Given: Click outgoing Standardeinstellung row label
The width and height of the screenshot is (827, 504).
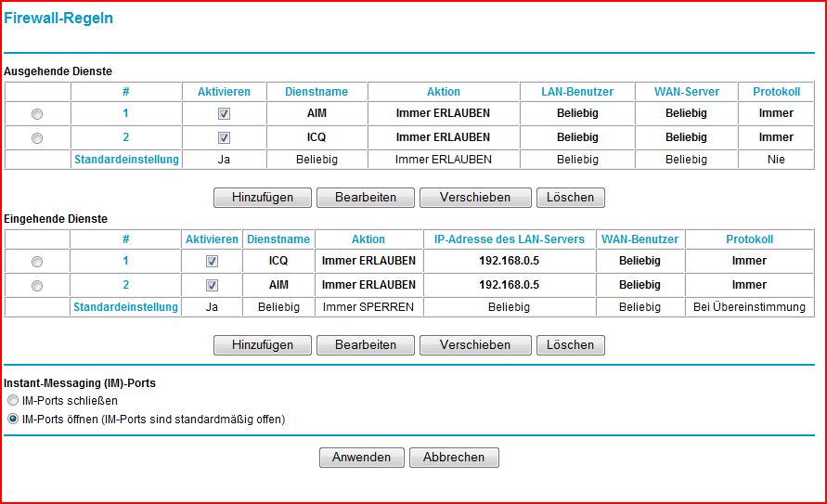Looking at the screenshot, I should 126,160.
